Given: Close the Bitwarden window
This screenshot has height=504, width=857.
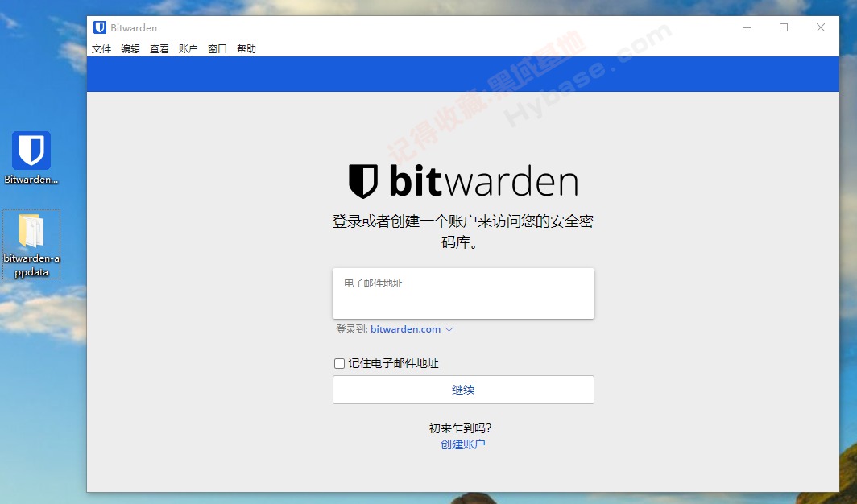Looking at the screenshot, I should click(x=821, y=27).
